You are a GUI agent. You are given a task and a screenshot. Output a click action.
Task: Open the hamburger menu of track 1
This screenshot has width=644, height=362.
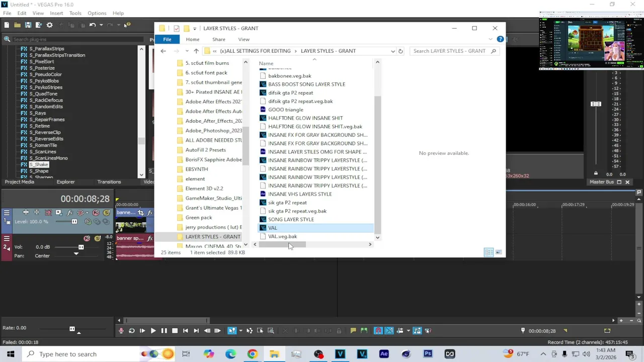click(7, 213)
